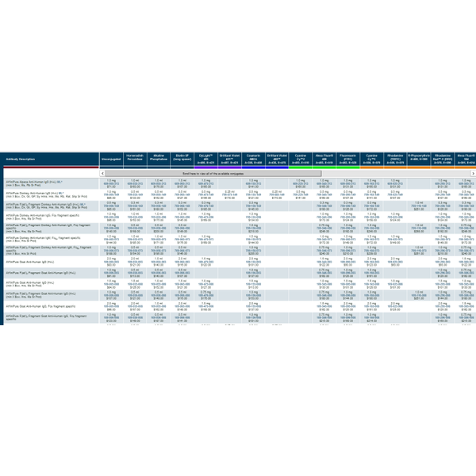Click the Brilliant Violet 421 column header
The width and height of the screenshot is (476, 476).
click(229, 159)
